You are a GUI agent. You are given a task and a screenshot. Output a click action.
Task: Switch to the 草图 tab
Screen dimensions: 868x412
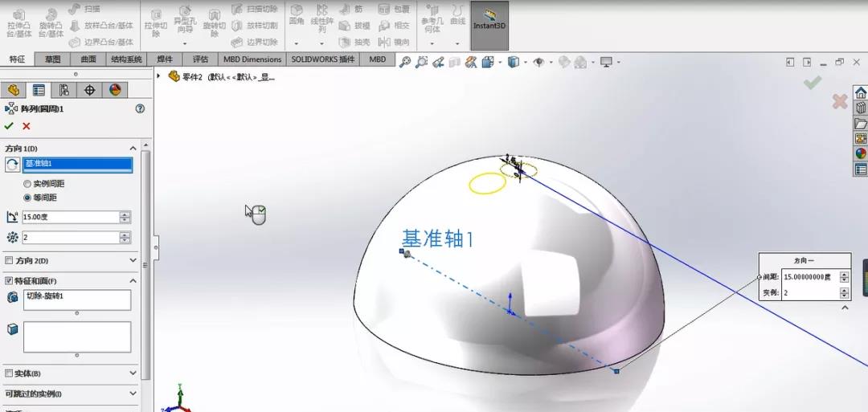52,59
